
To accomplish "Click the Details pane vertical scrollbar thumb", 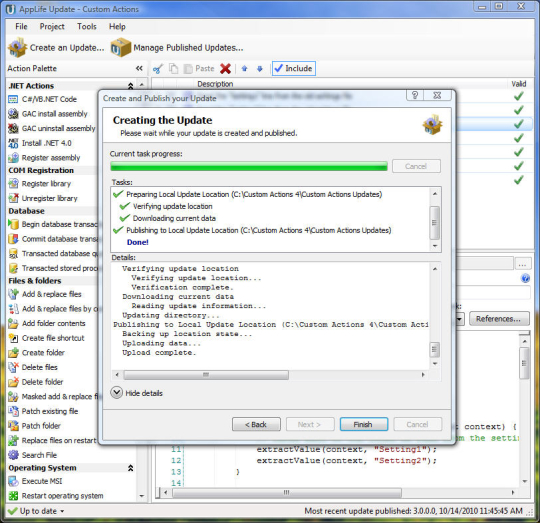I will (x=435, y=350).
